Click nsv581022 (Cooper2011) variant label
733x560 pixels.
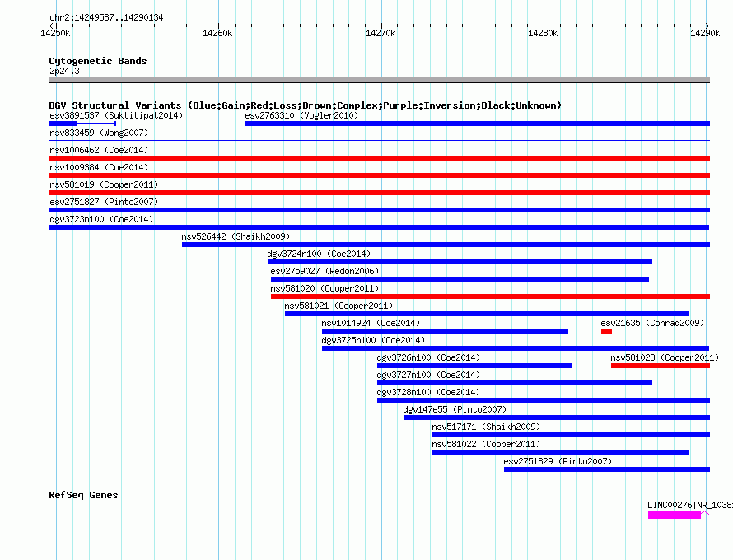(x=486, y=444)
